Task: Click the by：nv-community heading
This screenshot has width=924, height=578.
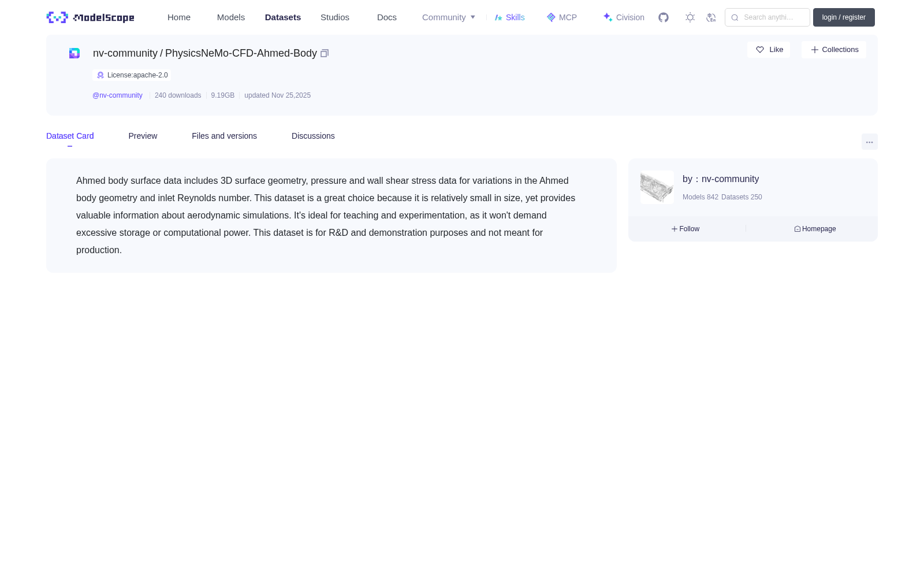Action: [x=721, y=179]
